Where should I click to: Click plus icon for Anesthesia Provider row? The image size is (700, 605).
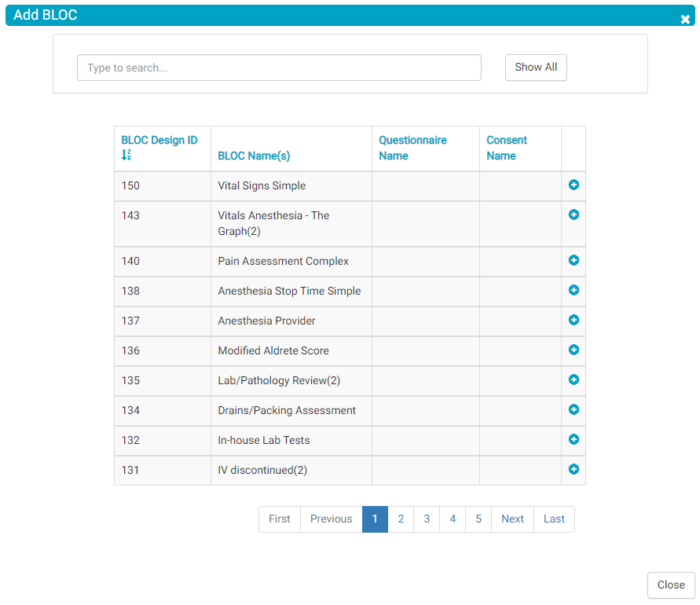point(574,320)
